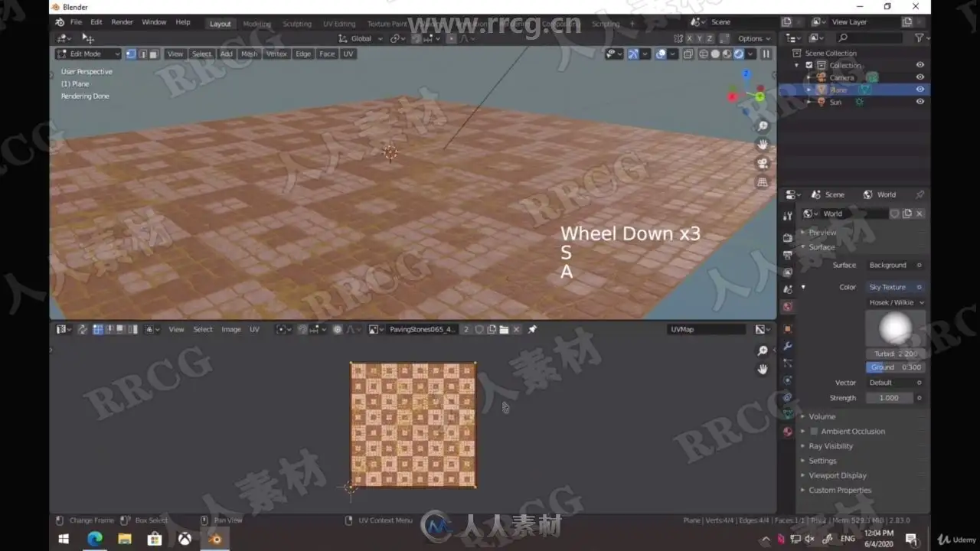
Task: Select face select mode in 3D viewport header
Action: 154,54
